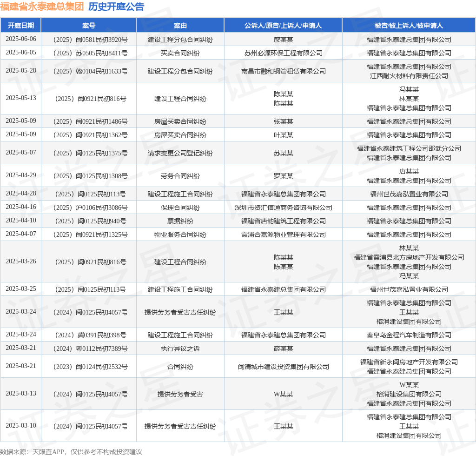
Task: Click the date 2025-03-25
Action: click(x=20, y=289)
